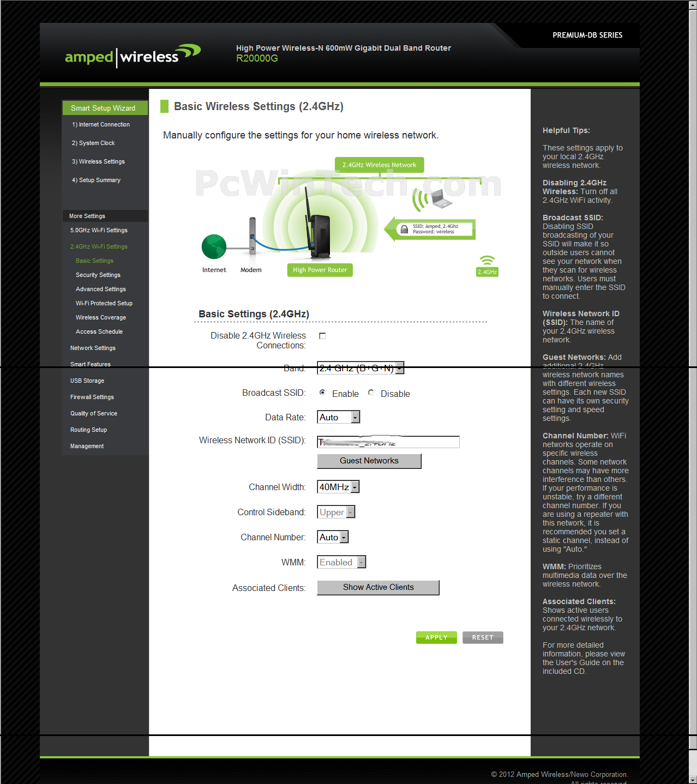Open the Channel Number dropdown
This screenshot has height=784, width=697.
333,537
